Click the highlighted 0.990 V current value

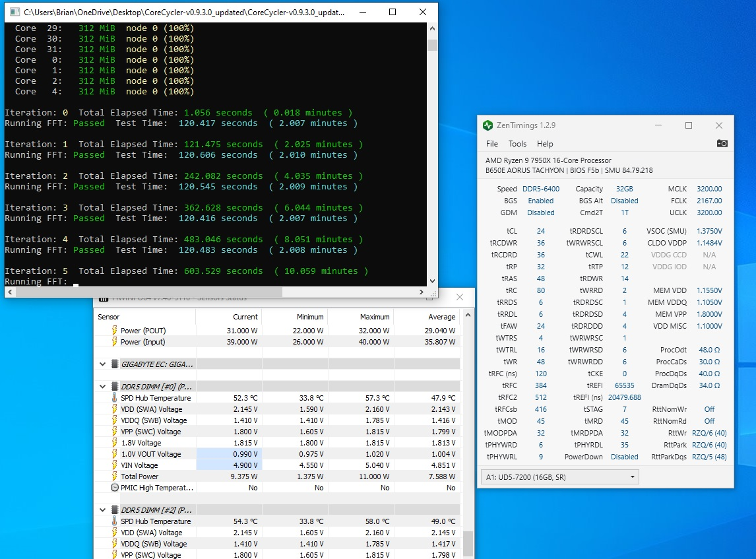tap(229, 454)
